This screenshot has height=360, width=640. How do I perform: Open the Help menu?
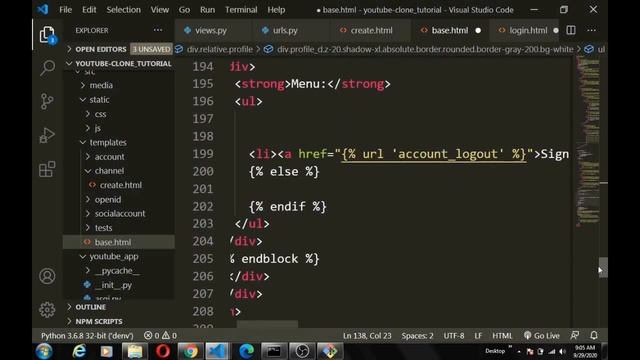click(276, 9)
